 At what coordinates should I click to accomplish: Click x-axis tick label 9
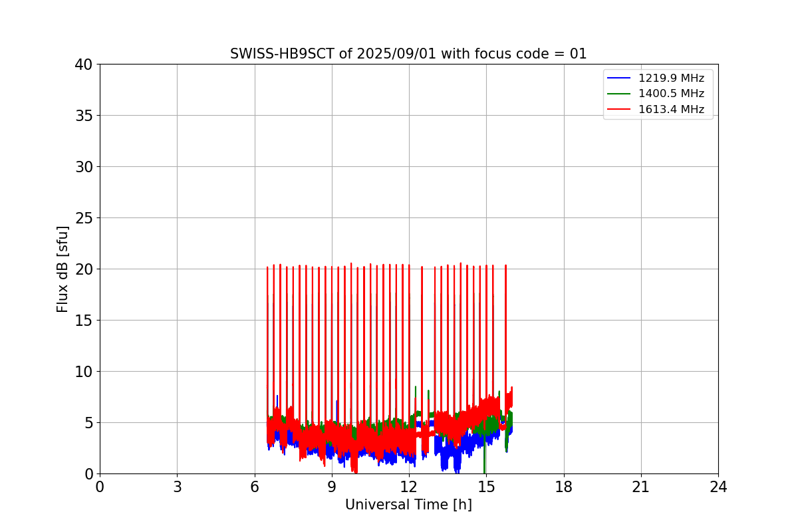point(332,487)
